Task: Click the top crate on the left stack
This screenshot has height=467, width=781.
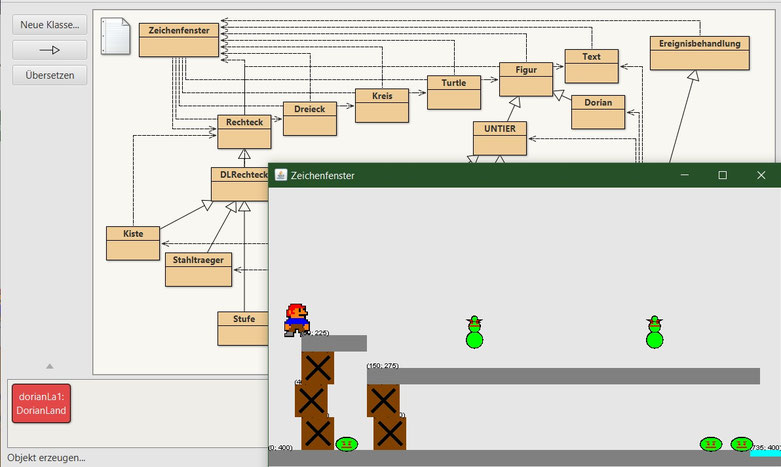Action: (317, 368)
